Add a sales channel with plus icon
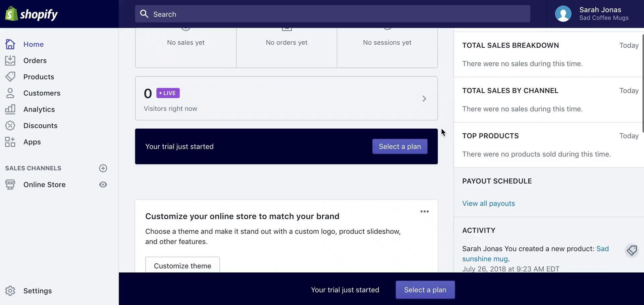 (x=103, y=168)
